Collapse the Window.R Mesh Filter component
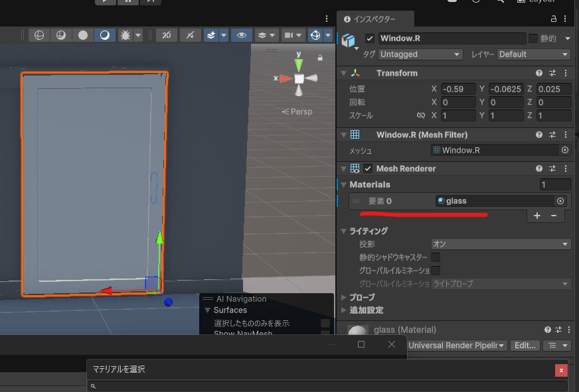The height and width of the screenshot is (392, 579). (x=343, y=135)
